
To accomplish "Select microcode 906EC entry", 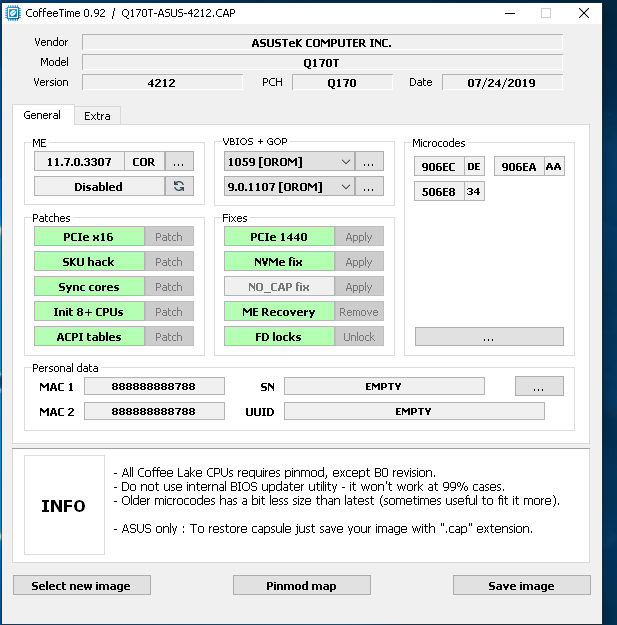I will [439, 167].
